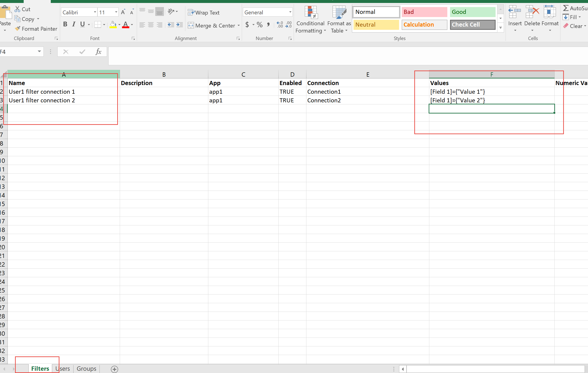
Task: Open the Name Box dropdown arrow
Action: click(39, 51)
